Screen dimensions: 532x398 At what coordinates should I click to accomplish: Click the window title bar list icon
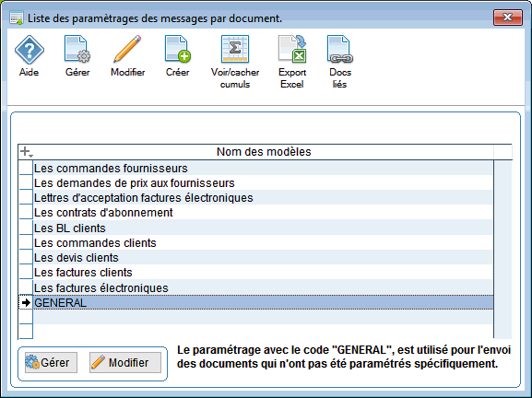17,18
